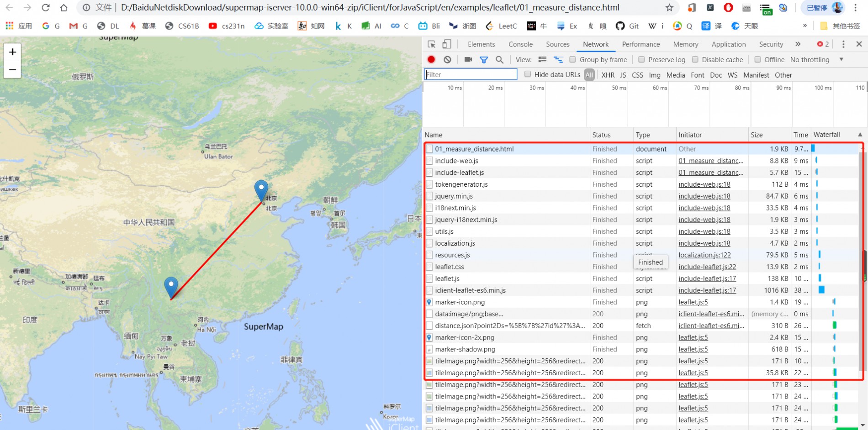The height and width of the screenshot is (430, 868).
Task: Open network search with magnifier icon
Action: [x=499, y=60]
